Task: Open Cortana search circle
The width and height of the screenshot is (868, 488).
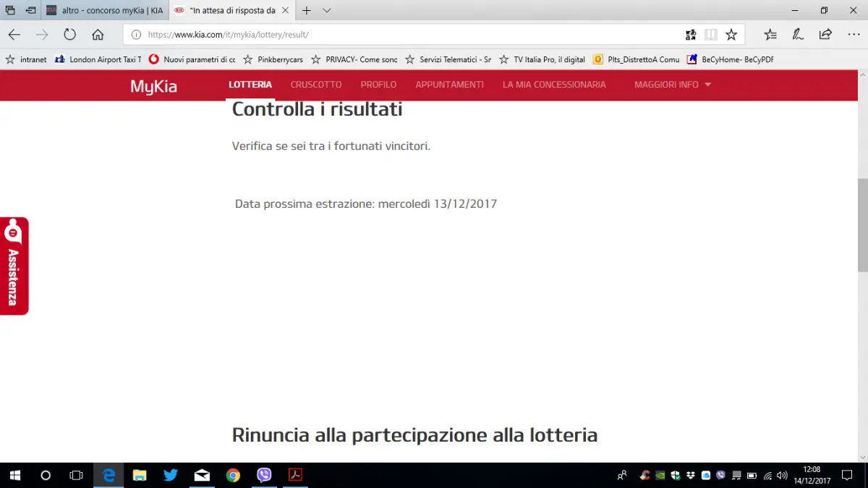Action: tap(46, 475)
